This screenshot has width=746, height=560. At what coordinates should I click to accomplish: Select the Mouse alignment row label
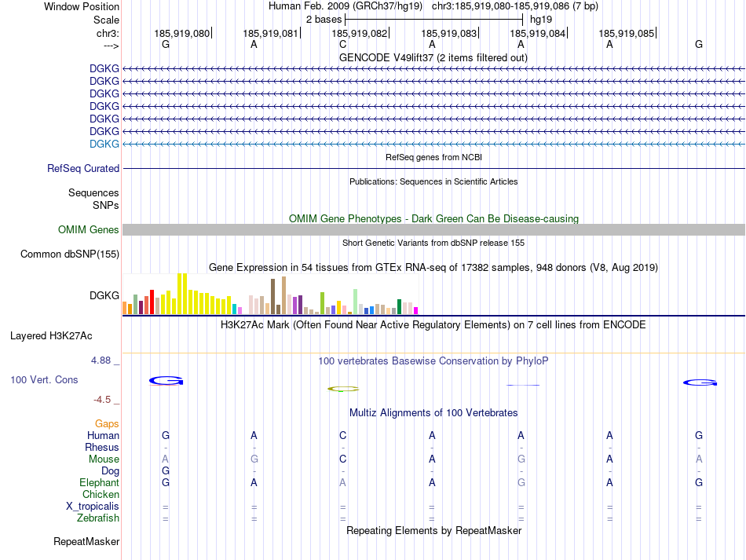click(x=104, y=459)
